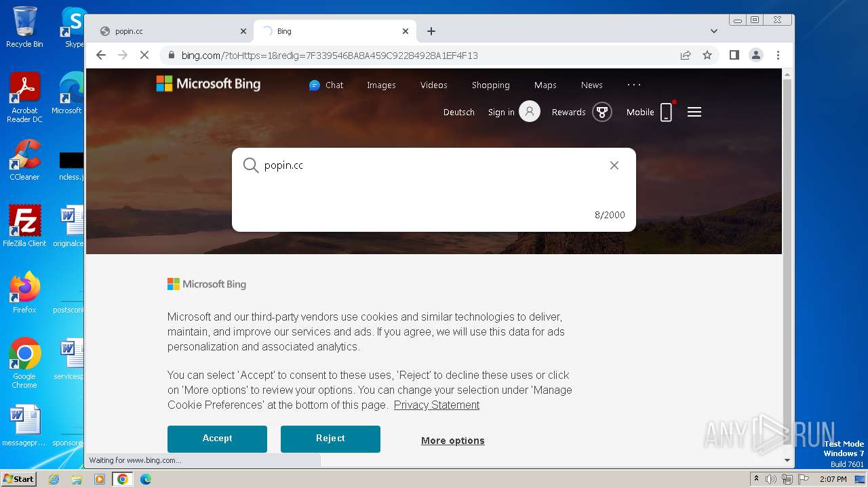Open News
Screen dimensions: 868x488
point(592,85)
